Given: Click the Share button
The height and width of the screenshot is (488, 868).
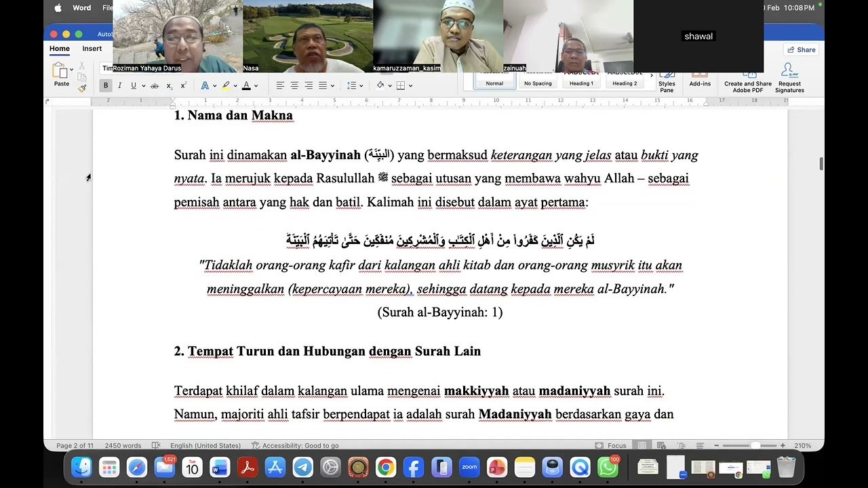Looking at the screenshot, I should [801, 49].
